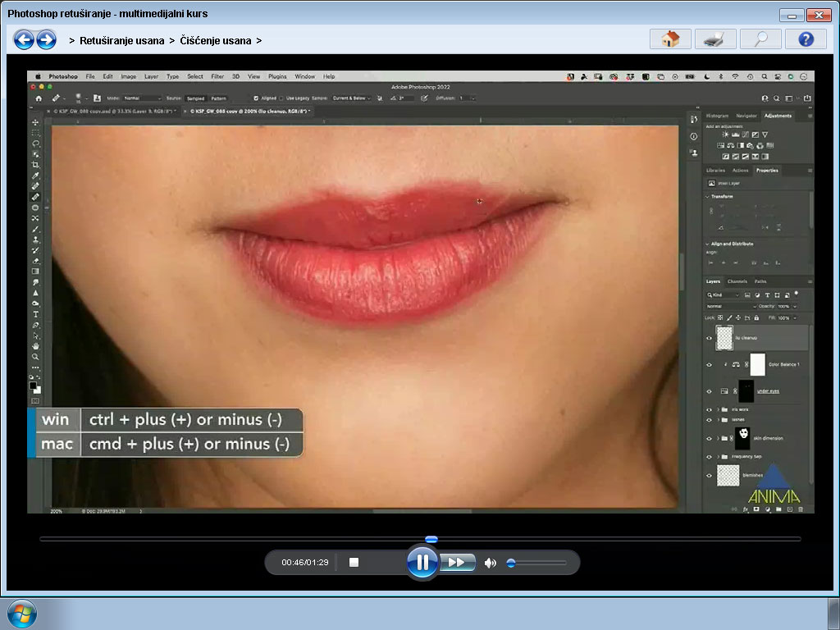Select the Lasso tool
This screenshot has width=840, height=630.
coord(35,144)
